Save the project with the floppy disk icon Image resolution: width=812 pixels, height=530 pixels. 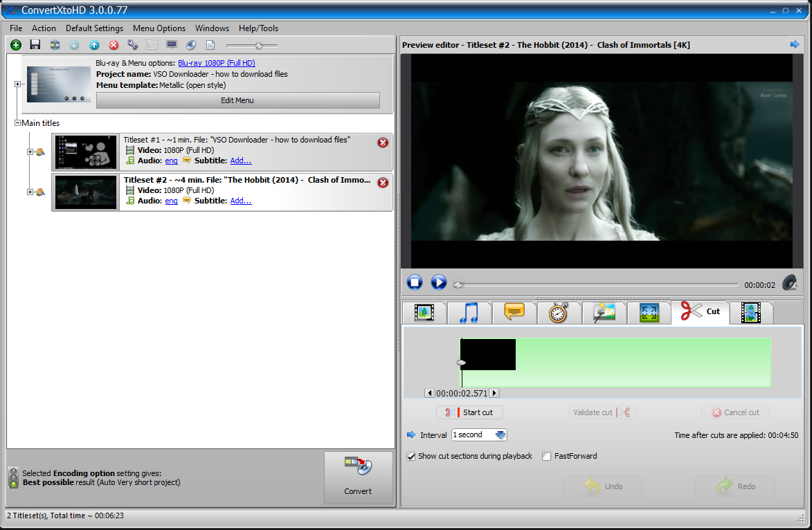coord(35,45)
